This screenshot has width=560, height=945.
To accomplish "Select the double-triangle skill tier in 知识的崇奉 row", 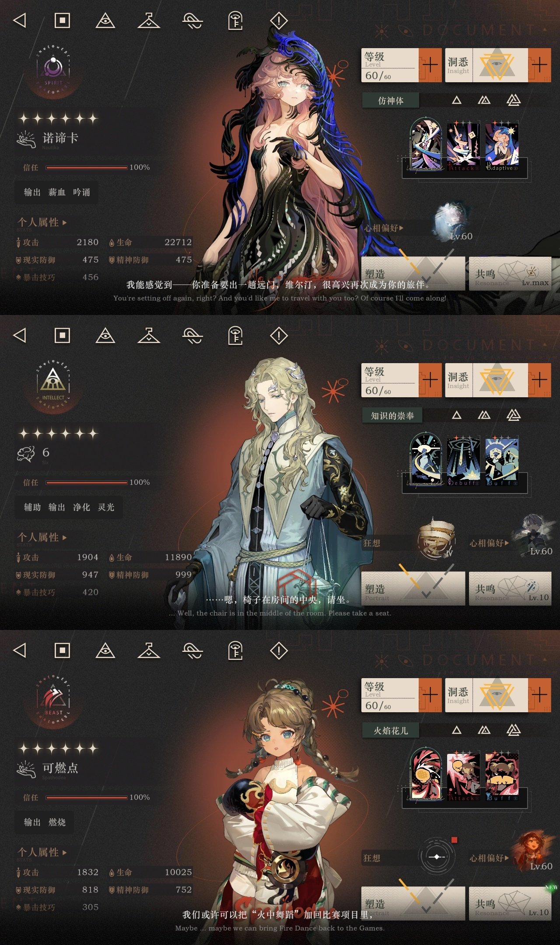I will coord(484,415).
